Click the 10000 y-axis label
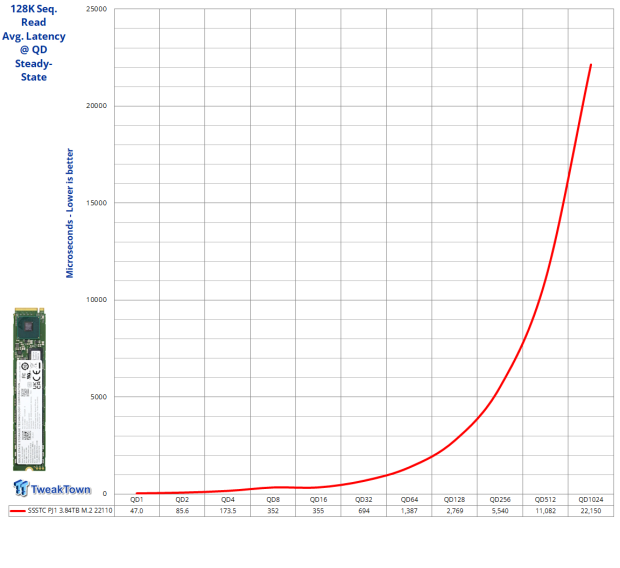 [x=96, y=299]
